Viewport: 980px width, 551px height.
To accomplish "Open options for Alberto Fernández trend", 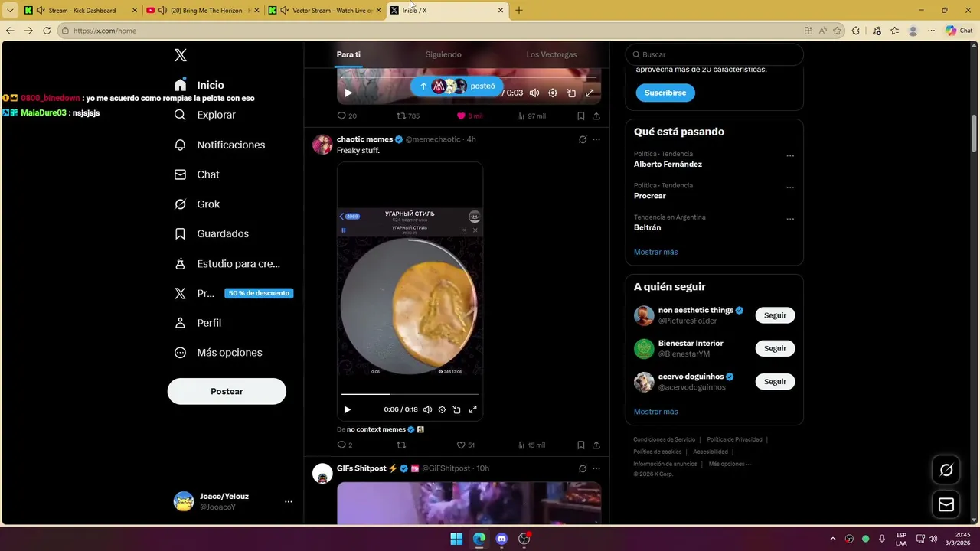I will point(790,156).
